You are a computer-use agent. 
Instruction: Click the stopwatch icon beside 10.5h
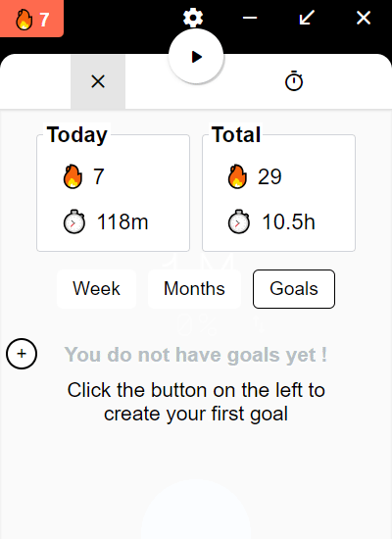[239, 221]
